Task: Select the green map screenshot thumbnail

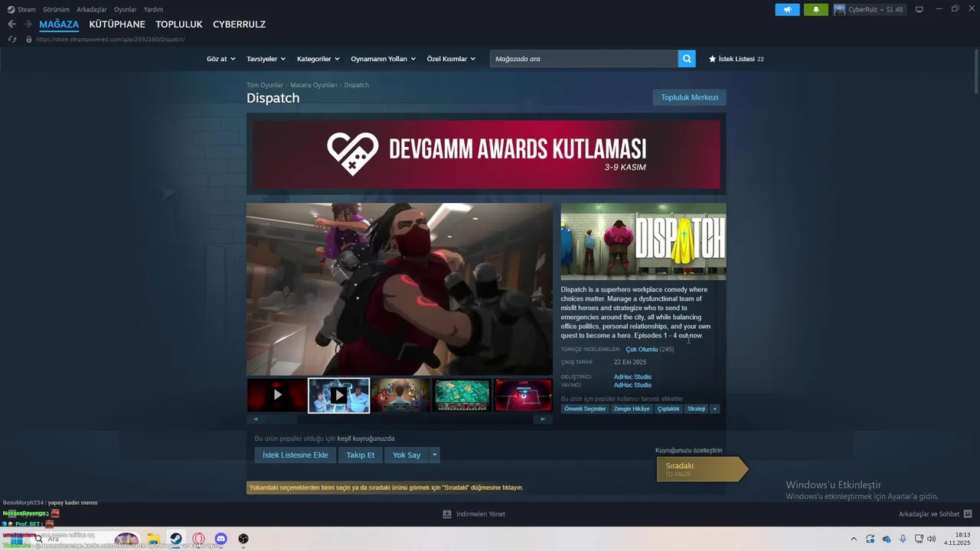Action: click(x=462, y=395)
